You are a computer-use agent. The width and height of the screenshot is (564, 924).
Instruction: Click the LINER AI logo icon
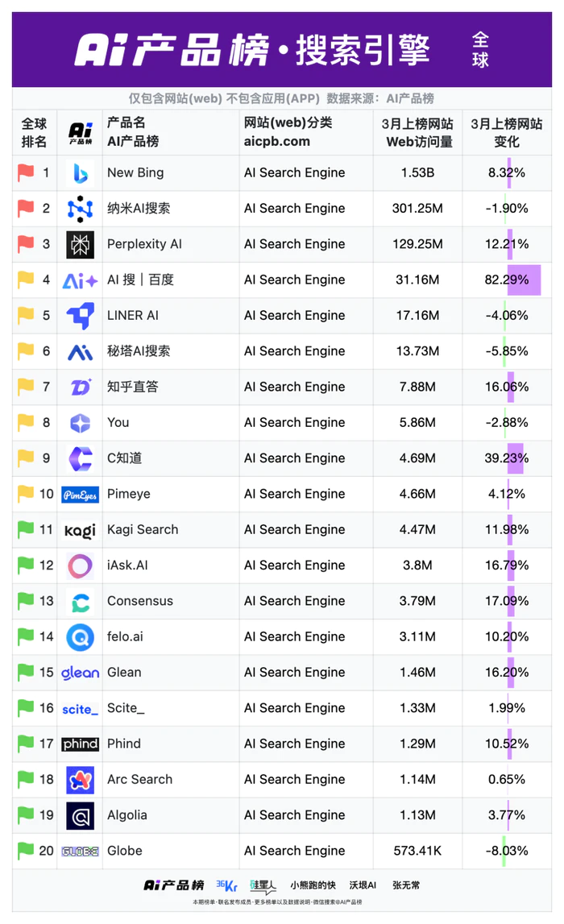80,316
